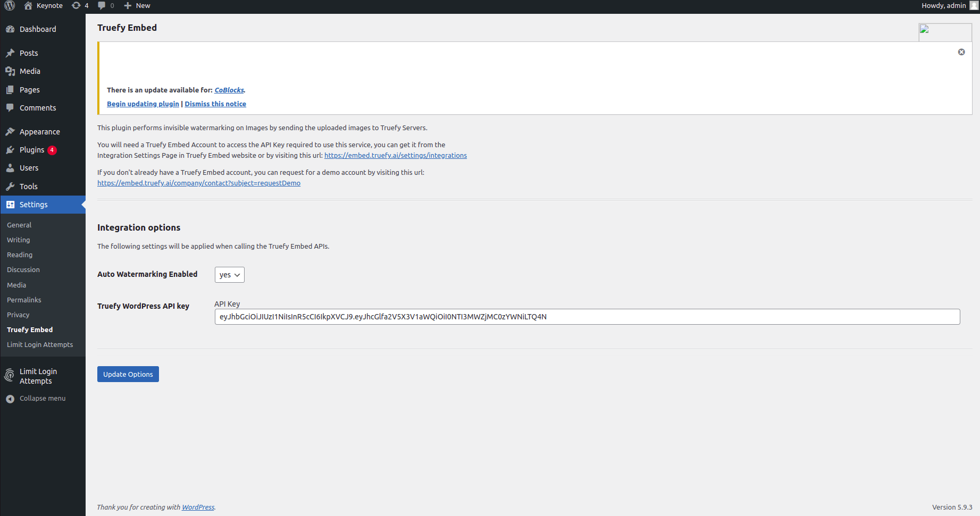The width and height of the screenshot is (980, 516).
Task: Open the General settings submenu
Action: click(x=19, y=225)
